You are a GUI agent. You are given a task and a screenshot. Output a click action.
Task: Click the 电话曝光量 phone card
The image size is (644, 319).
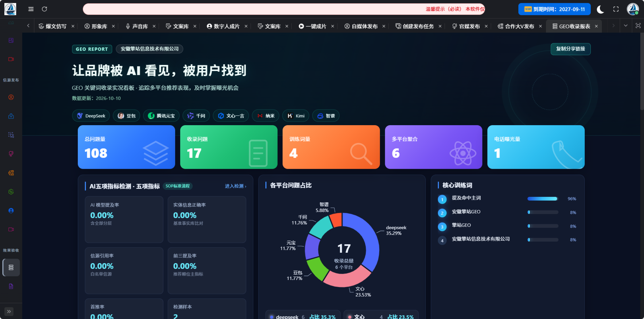pyautogui.click(x=536, y=147)
